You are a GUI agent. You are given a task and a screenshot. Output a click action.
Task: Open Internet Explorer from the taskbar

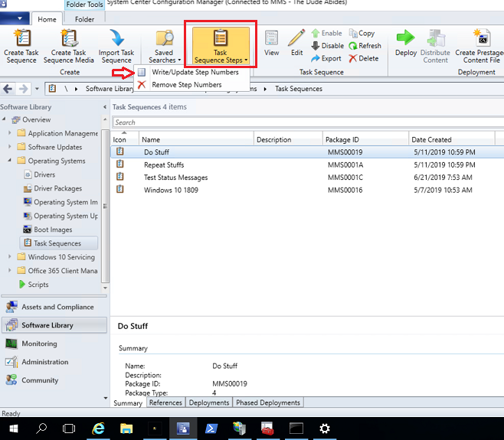(98, 429)
